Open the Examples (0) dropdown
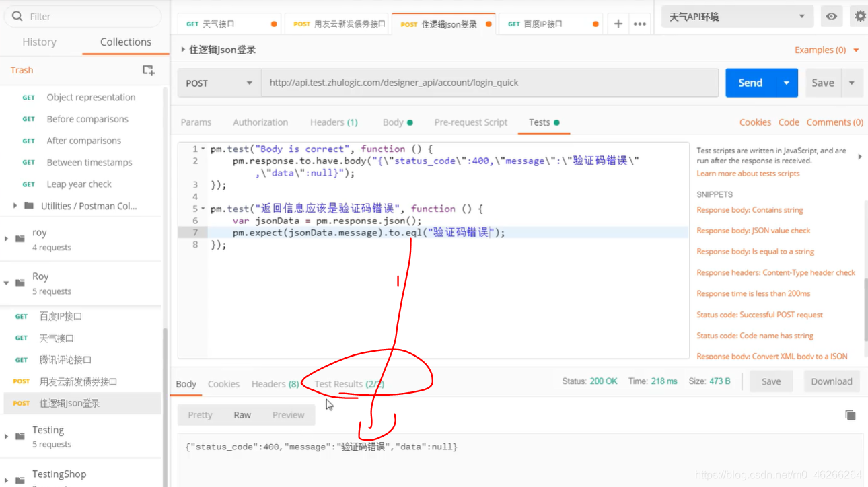868x487 pixels. click(x=827, y=50)
